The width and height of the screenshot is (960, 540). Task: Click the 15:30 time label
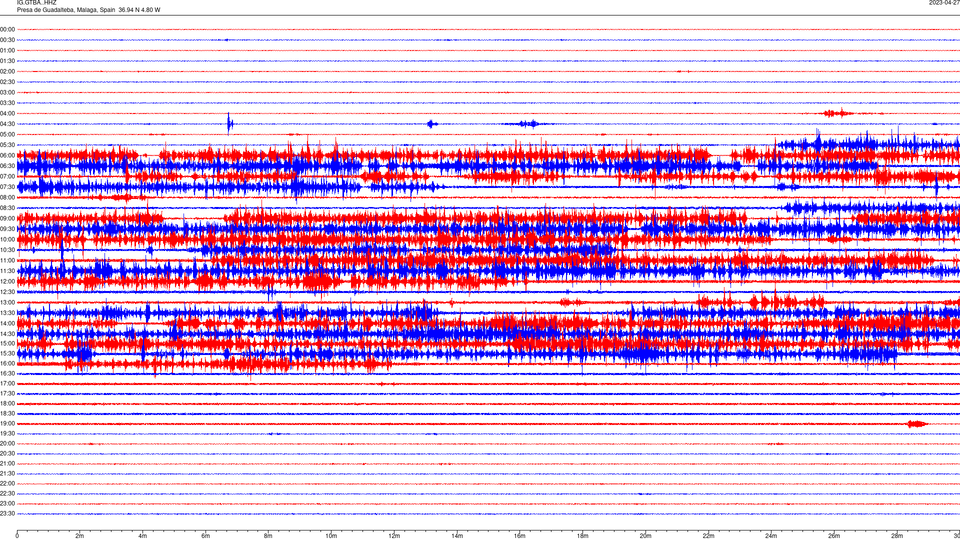tap(7, 353)
